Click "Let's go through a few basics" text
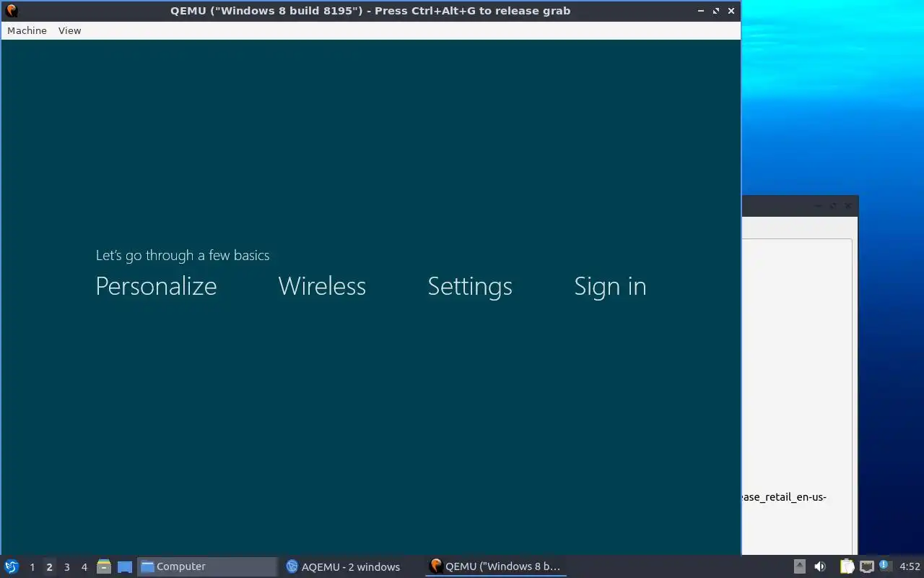924x578 pixels. 183,255
